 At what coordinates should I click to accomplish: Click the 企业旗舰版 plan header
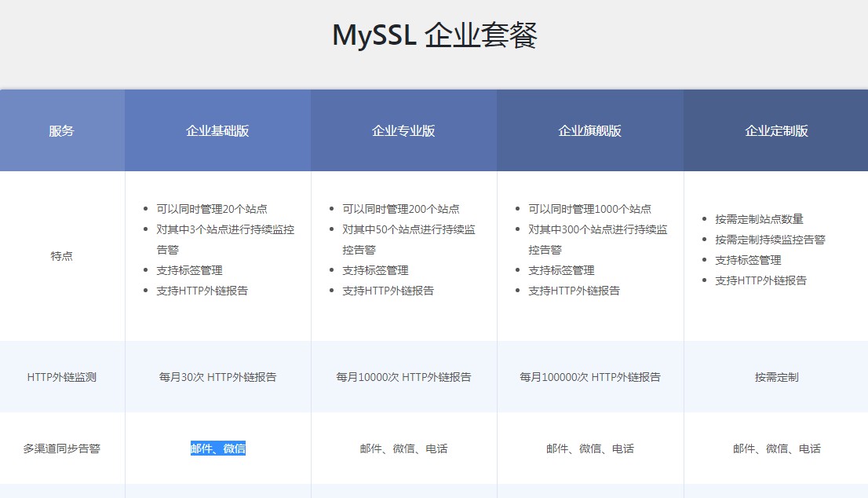(x=590, y=130)
